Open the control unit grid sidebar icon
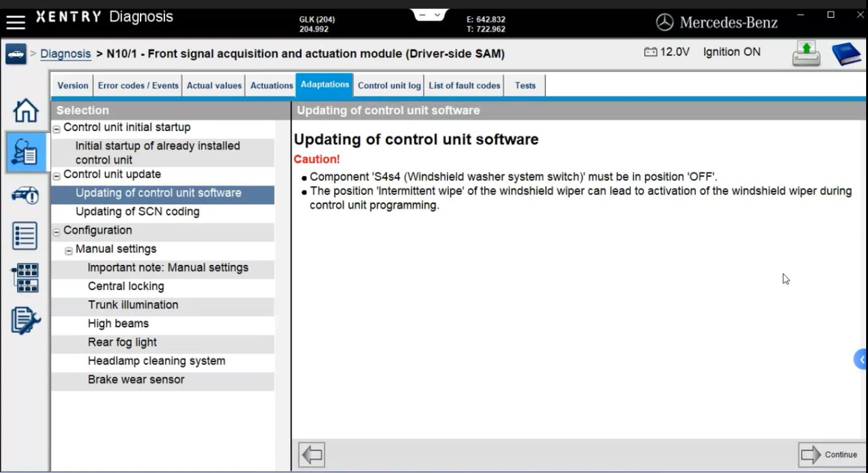Viewport: 868px width, 473px height. [25, 278]
